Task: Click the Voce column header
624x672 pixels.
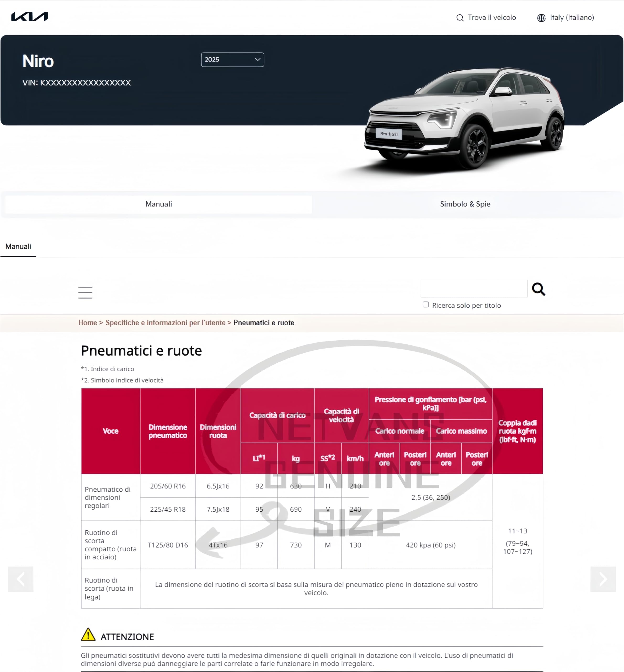Action: click(110, 431)
